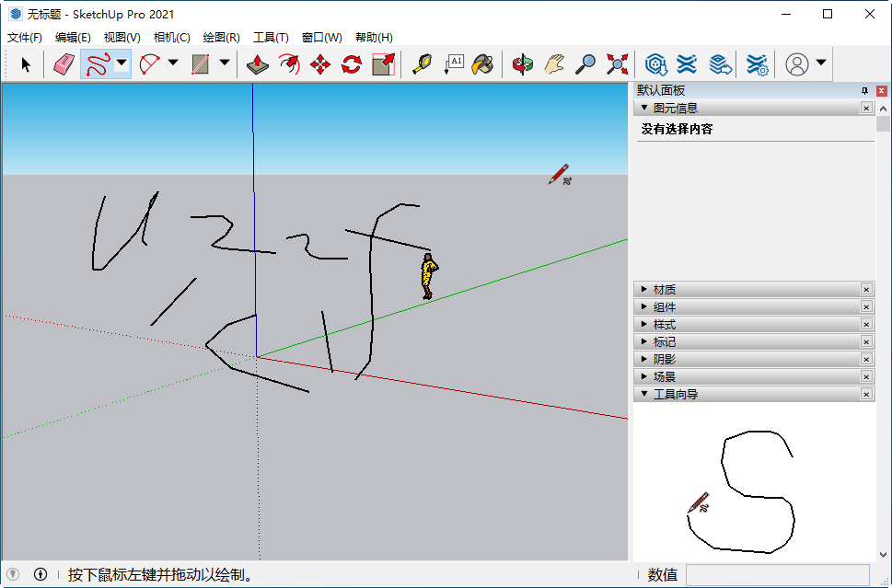Select the Pan tool
This screenshot has width=892, height=588.
tap(553, 63)
